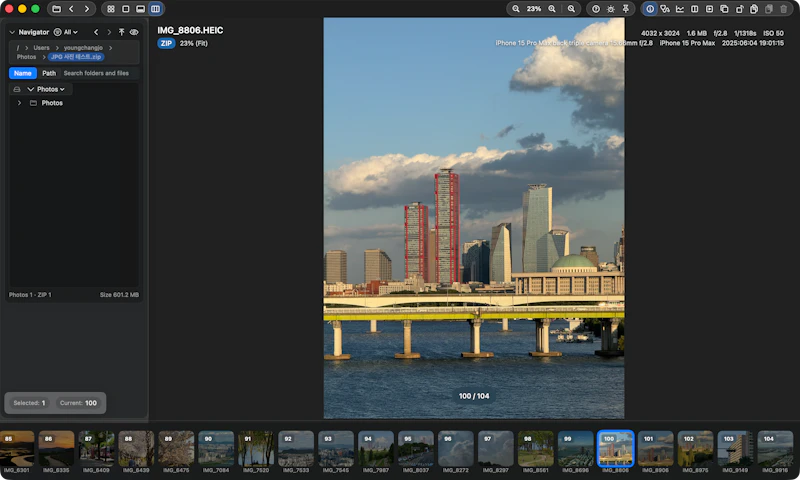Click Navigator forward arrow
Viewport: 800px width, 480px height.
pyautogui.click(x=109, y=32)
